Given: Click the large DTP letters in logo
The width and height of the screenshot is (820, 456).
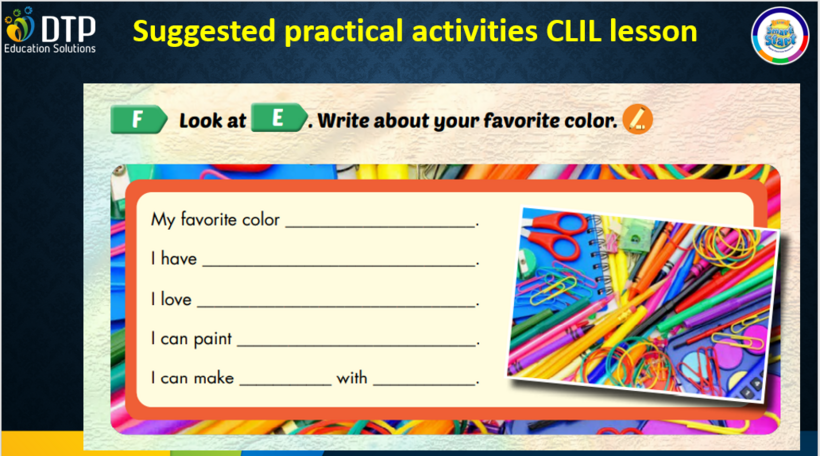Looking at the screenshot, I should pyautogui.click(x=66, y=24).
